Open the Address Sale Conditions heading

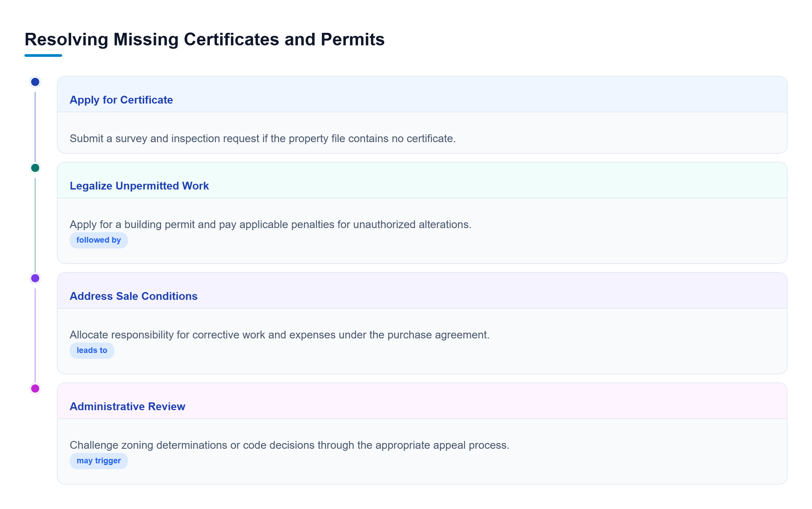pyautogui.click(x=133, y=296)
